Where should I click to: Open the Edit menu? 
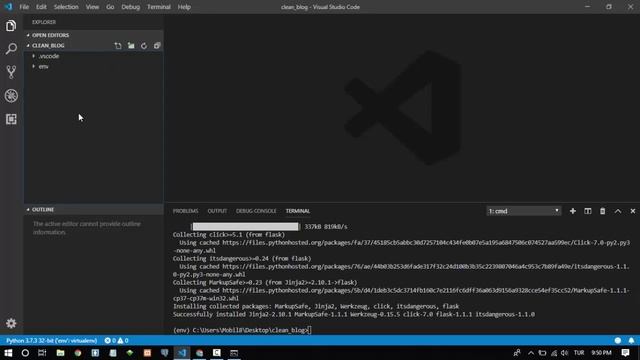pyautogui.click(x=41, y=7)
